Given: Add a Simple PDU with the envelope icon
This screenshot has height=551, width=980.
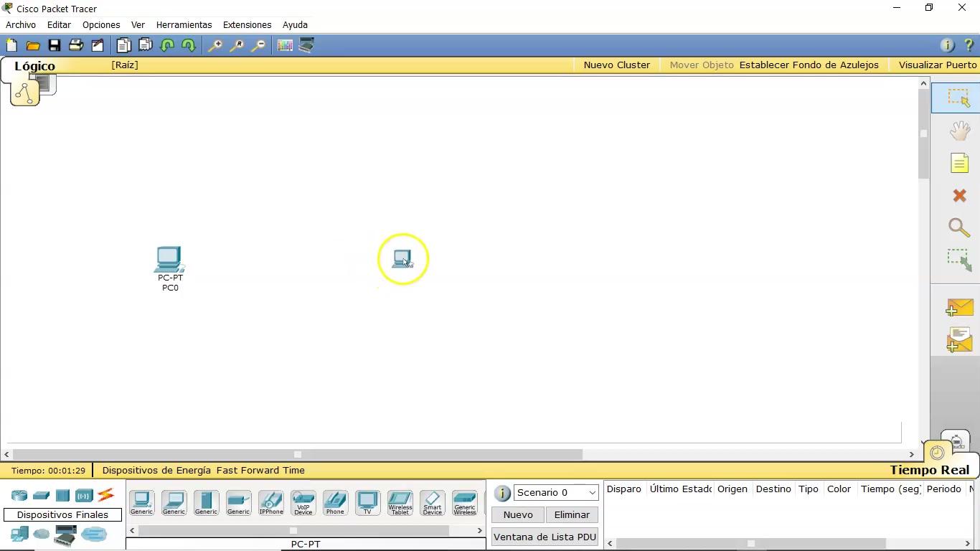Looking at the screenshot, I should coord(959,308).
